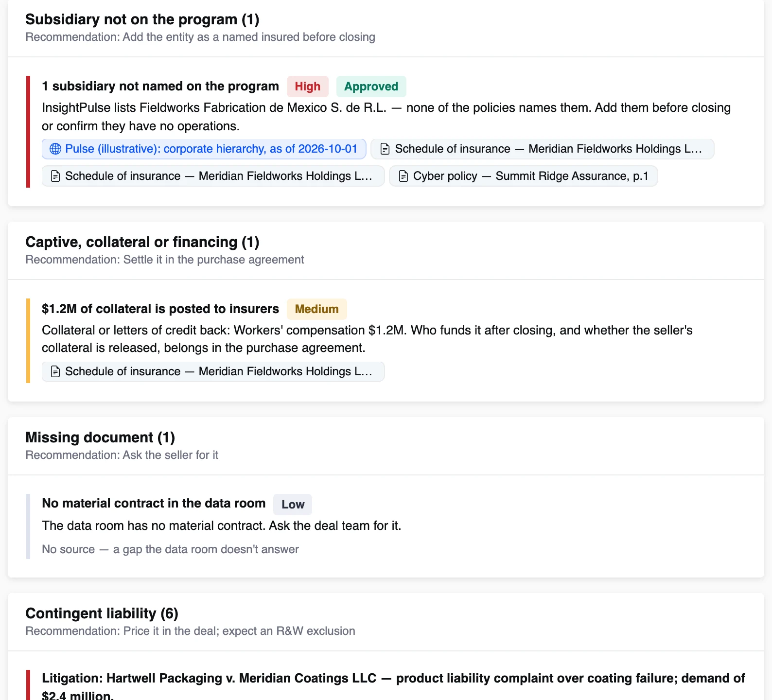
Task: Click the green Approved status badge
Action: (371, 87)
